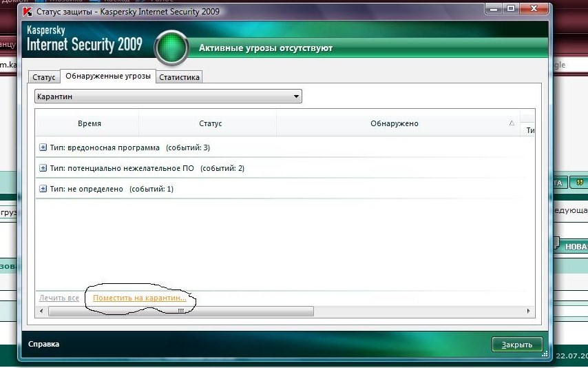This screenshot has width=588, height=368.
Task: Close the Kaspersky window with X
Action: (534, 9)
